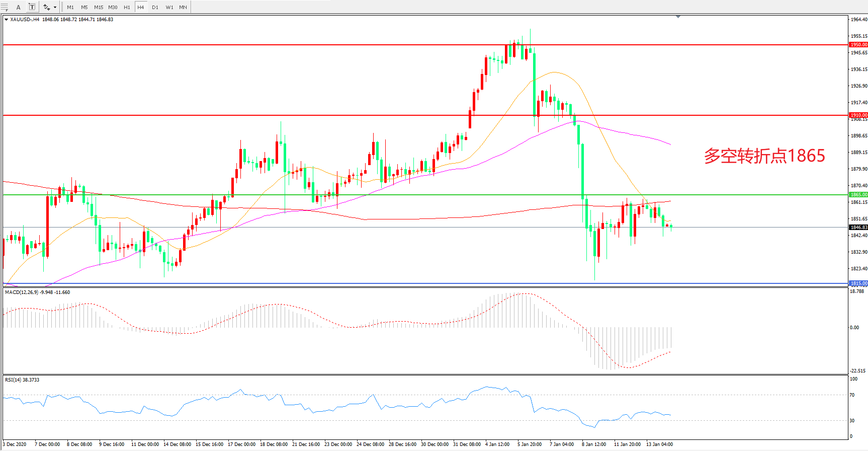
Task: Select the MN monthly timeframe
Action: (183, 7)
